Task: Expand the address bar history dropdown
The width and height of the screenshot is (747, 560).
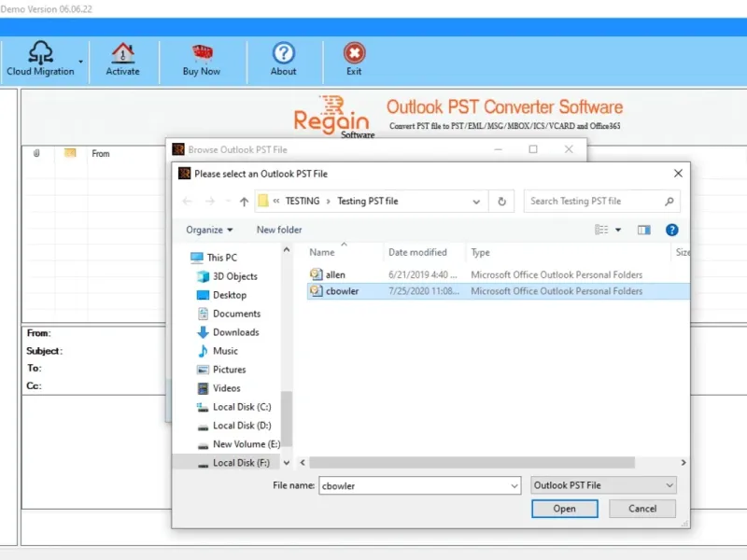Action: [x=476, y=202]
